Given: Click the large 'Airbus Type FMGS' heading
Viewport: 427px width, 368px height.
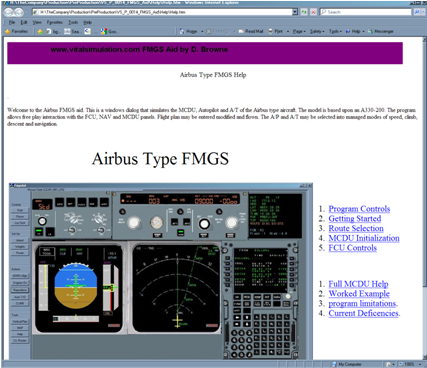Looking at the screenshot, I should click(160, 159).
